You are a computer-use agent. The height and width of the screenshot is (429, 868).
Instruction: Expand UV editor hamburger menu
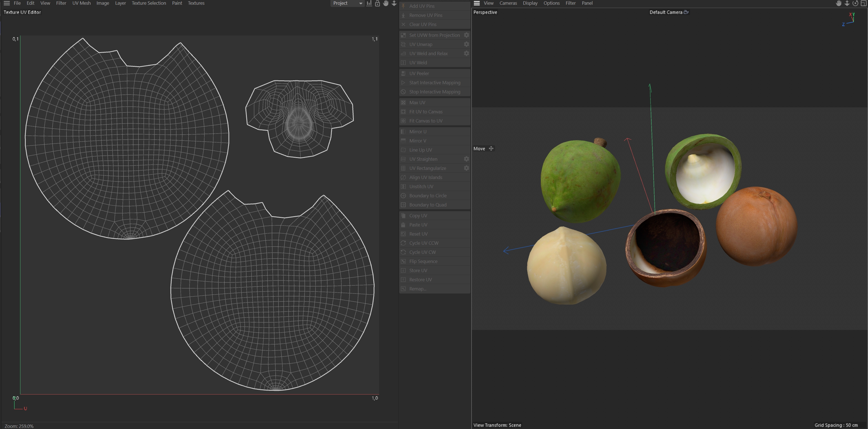7,3
